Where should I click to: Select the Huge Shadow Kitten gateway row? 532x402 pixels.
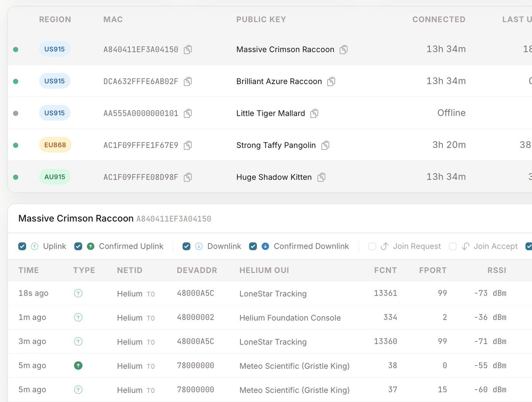270,177
